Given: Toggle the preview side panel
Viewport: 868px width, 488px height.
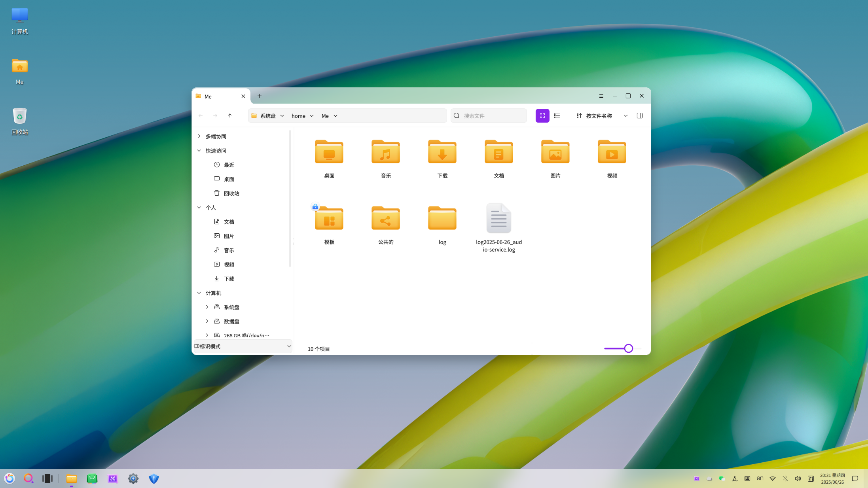Looking at the screenshot, I should pyautogui.click(x=639, y=115).
